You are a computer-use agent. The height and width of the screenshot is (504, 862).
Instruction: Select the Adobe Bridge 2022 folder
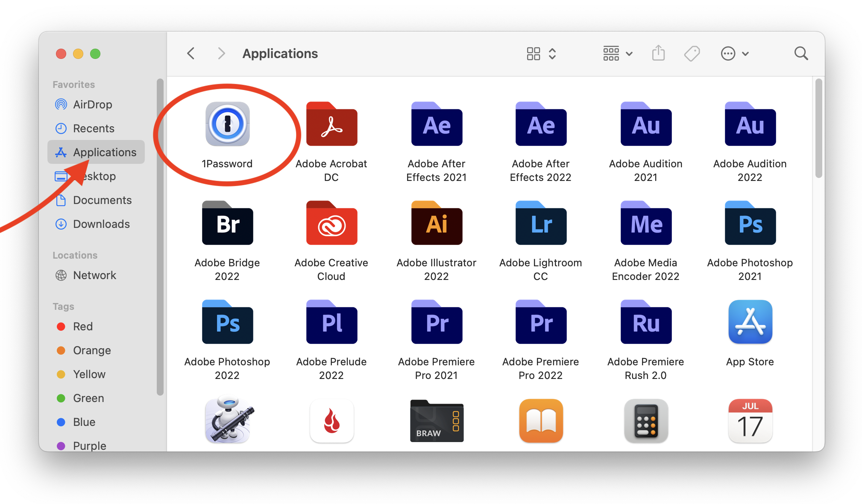click(227, 223)
